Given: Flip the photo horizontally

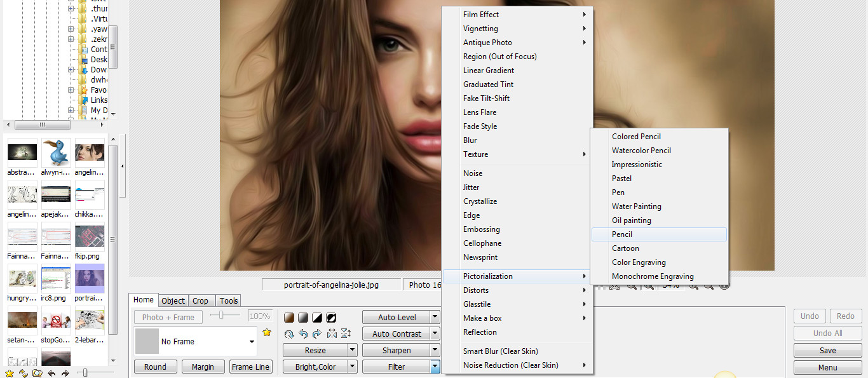Looking at the screenshot, I should [331, 334].
